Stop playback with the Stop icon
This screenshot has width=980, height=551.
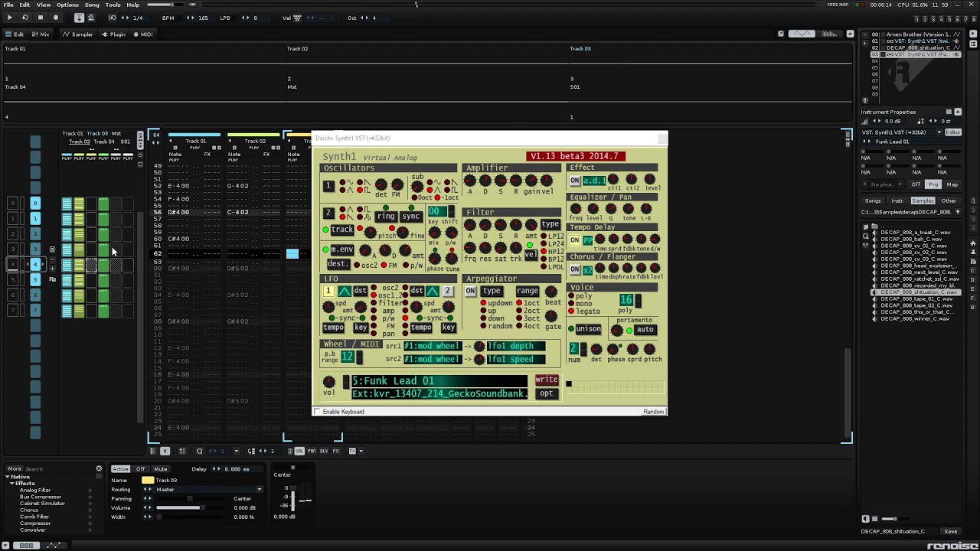point(40,18)
